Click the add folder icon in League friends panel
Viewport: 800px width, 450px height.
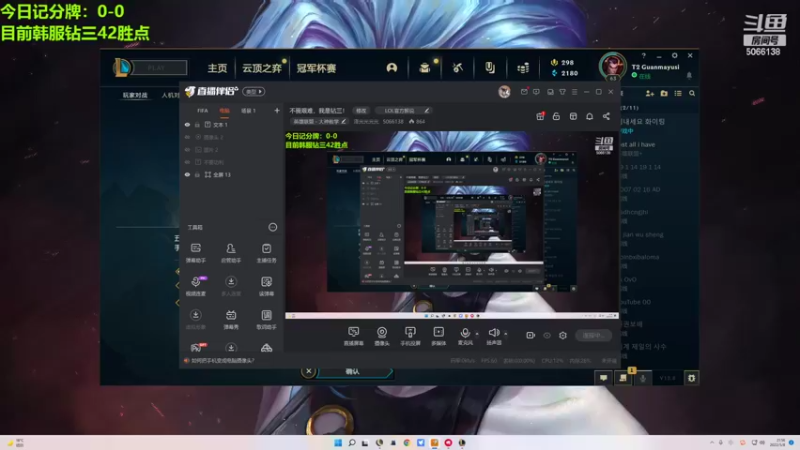coord(664,93)
